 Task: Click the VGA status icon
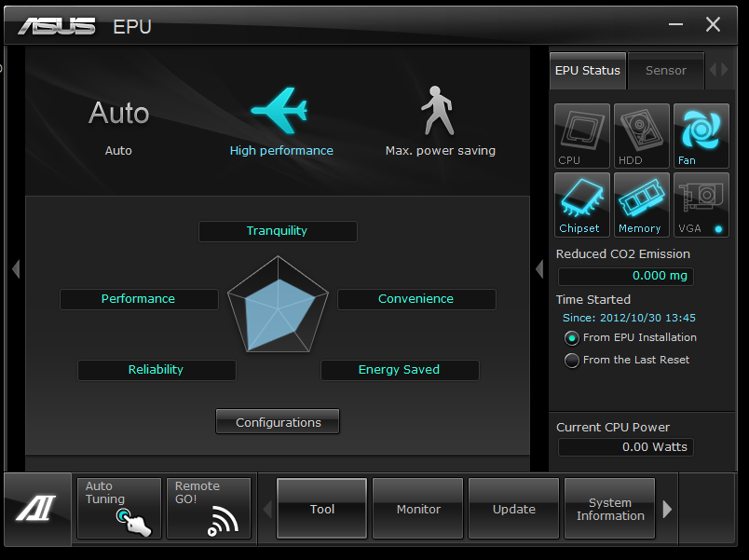pyautogui.click(x=701, y=204)
